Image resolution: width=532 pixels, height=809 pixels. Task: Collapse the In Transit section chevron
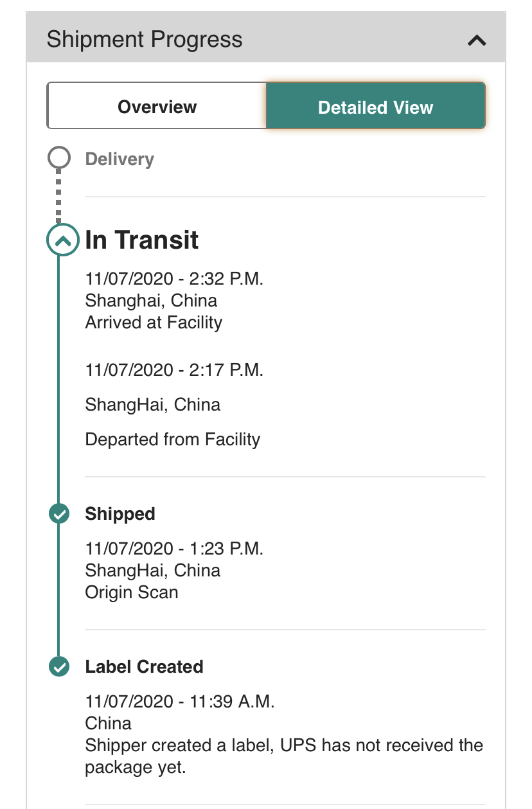click(x=62, y=242)
